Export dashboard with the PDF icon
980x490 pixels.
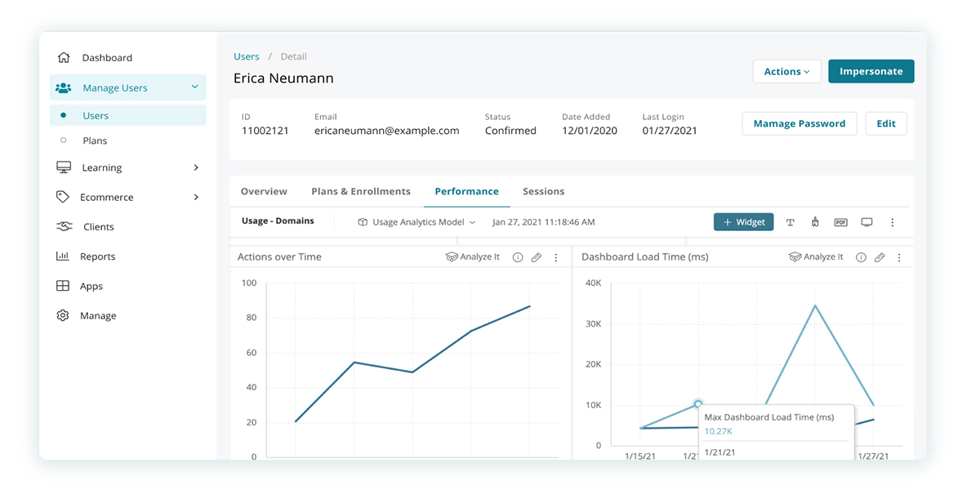coord(840,222)
